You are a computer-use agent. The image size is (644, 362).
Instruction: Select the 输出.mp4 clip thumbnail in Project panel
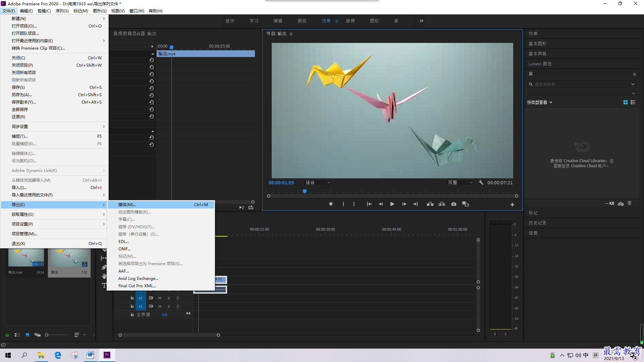click(26, 258)
